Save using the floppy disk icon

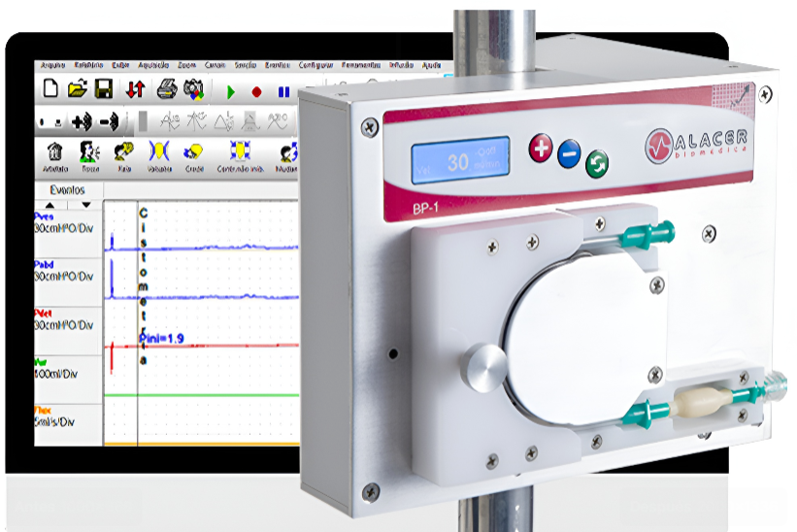pos(103,89)
